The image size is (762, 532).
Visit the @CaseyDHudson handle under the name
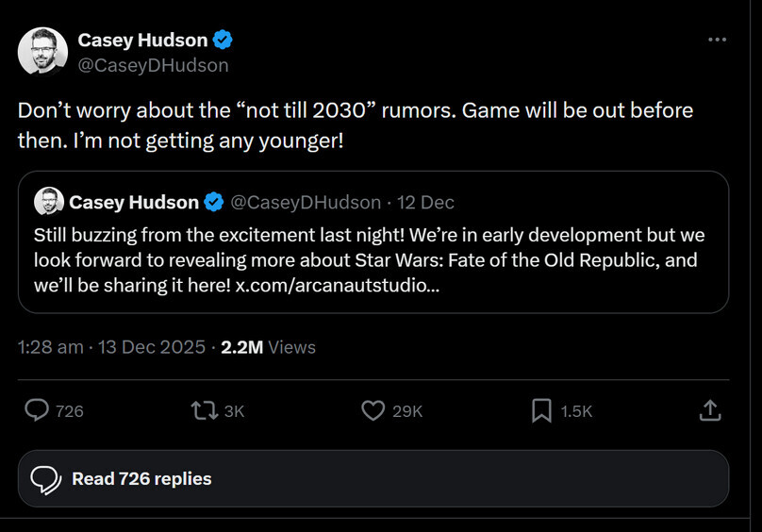(153, 65)
